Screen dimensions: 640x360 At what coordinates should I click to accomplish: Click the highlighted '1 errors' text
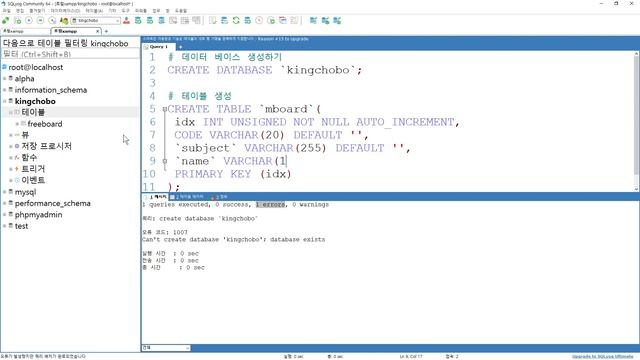271,204
